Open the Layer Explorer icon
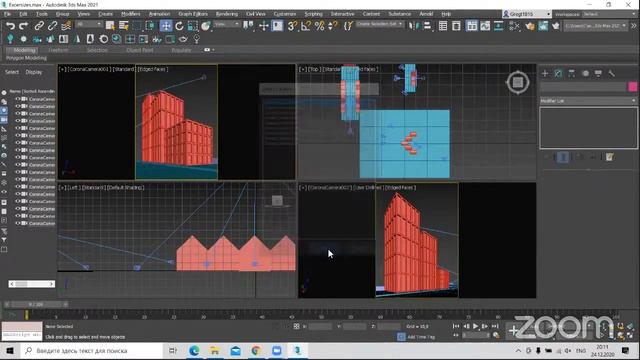640x360 pixels. [x=456, y=26]
